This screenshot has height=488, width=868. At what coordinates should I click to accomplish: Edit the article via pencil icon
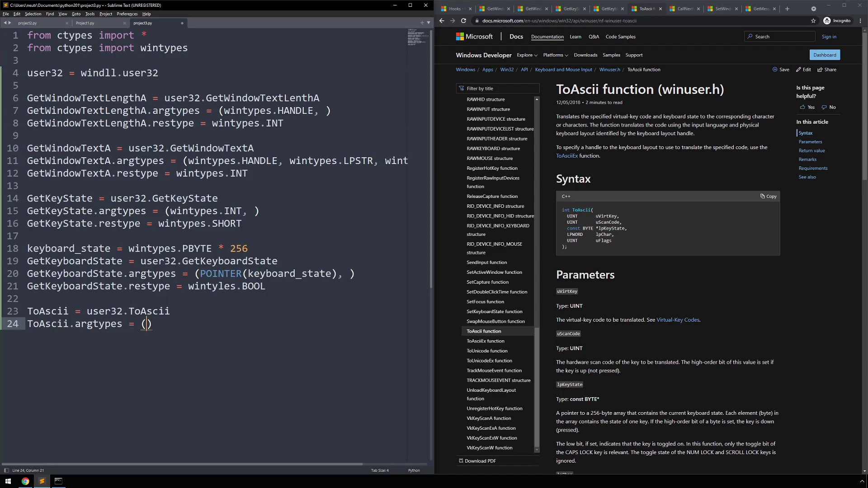click(x=803, y=70)
